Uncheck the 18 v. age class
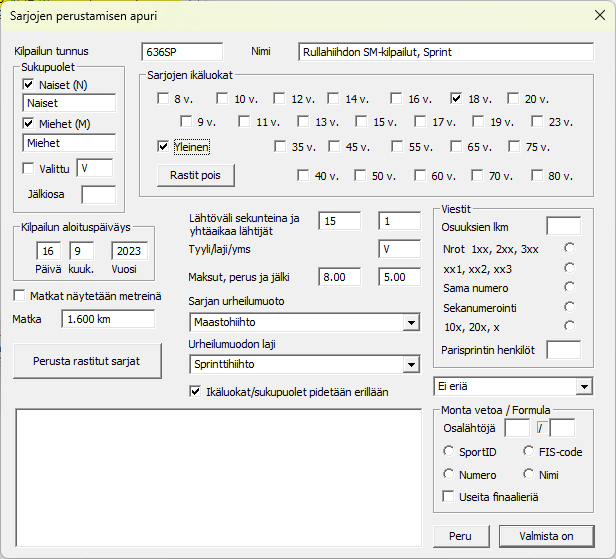 click(457, 99)
